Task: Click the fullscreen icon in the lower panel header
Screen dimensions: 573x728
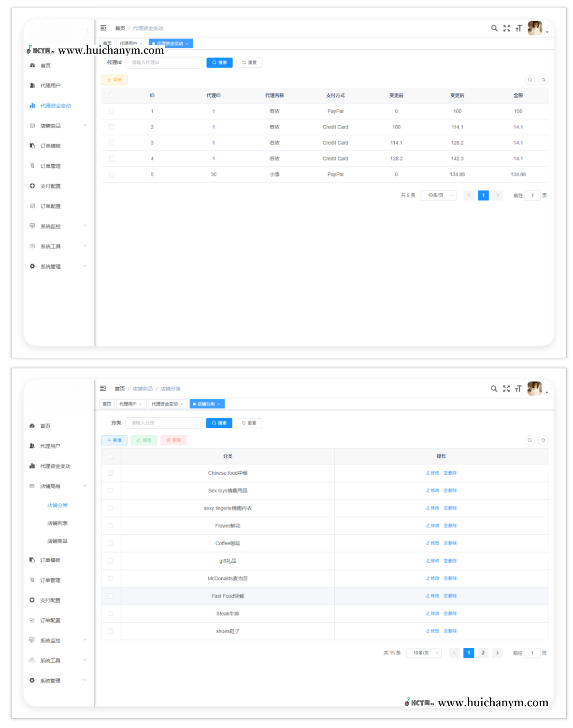Action: (506, 389)
